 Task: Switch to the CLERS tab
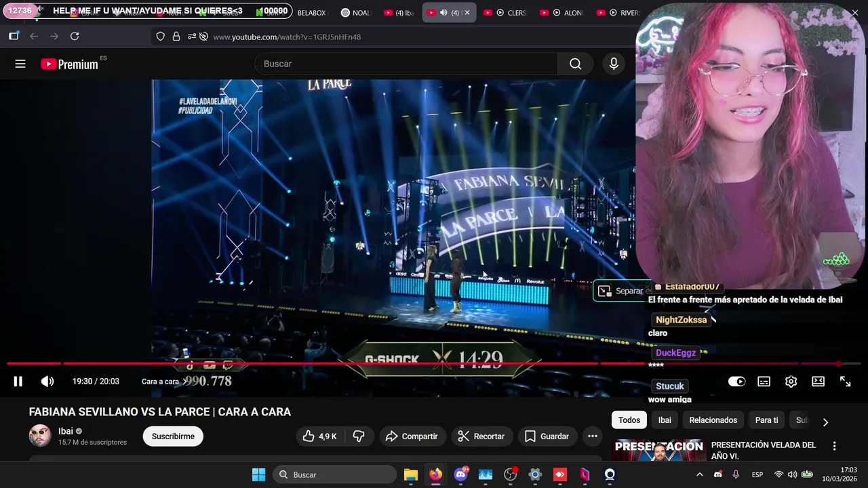[505, 13]
